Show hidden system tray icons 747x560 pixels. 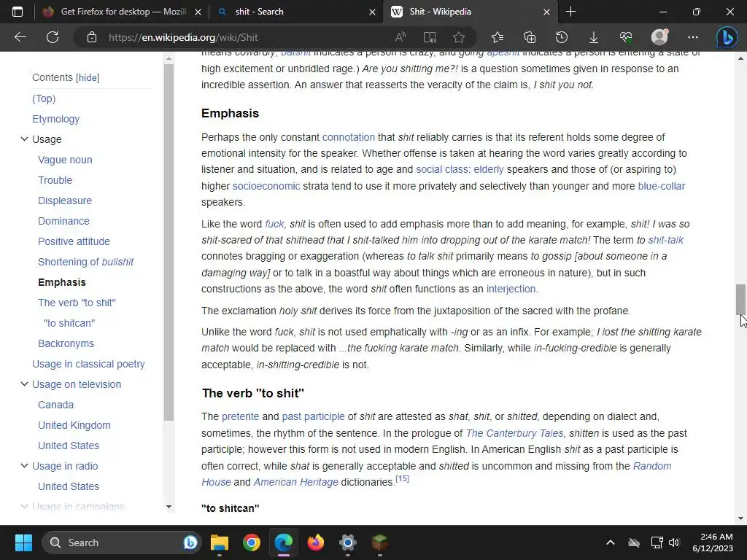click(611, 542)
